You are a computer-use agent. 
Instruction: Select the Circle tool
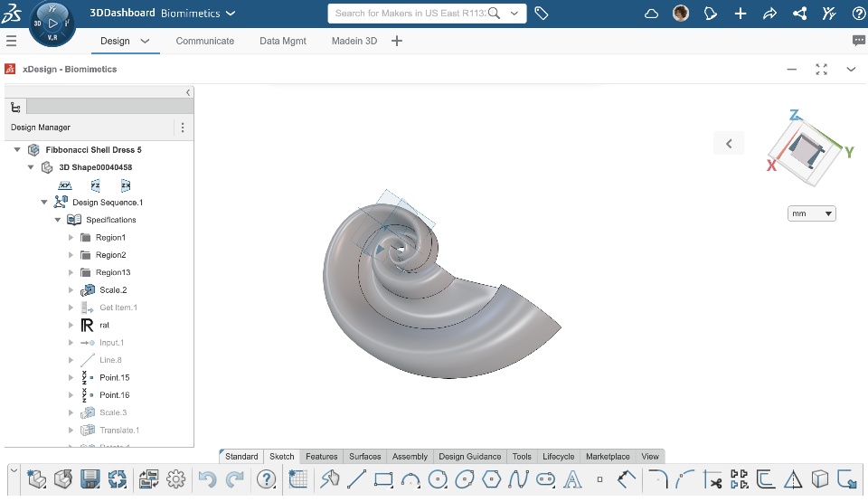click(x=438, y=478)
